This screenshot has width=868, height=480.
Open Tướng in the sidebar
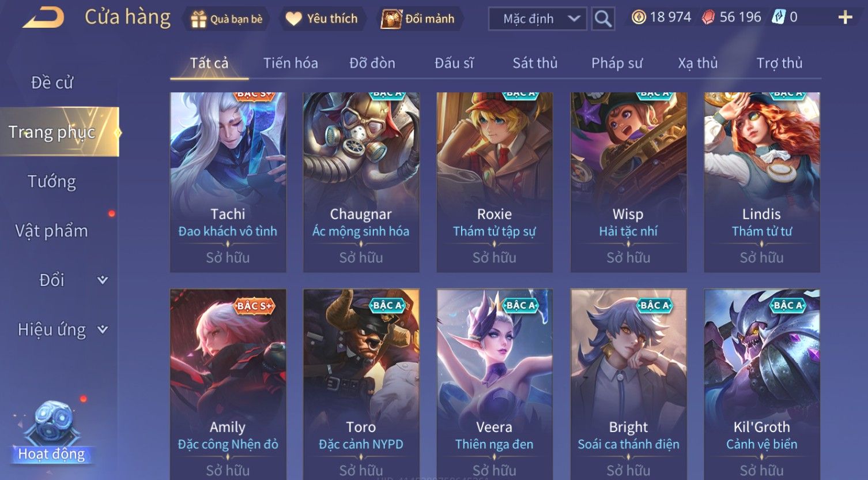52,182
